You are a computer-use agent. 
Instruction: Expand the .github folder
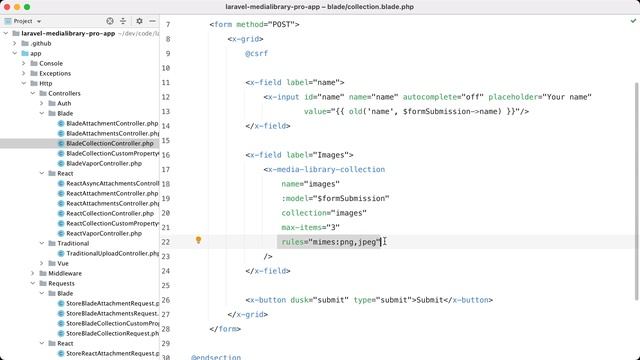15,43
